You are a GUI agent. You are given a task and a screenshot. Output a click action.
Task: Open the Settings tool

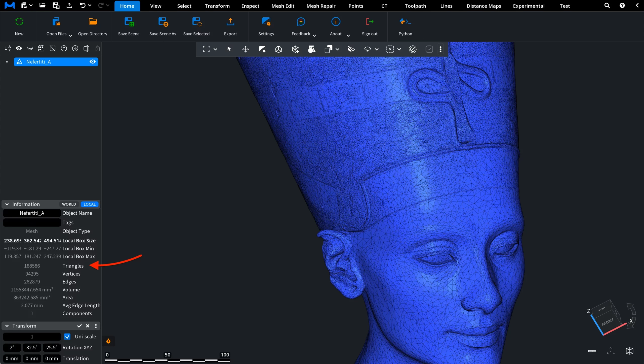pyautogui.click(x=266, y=26)
